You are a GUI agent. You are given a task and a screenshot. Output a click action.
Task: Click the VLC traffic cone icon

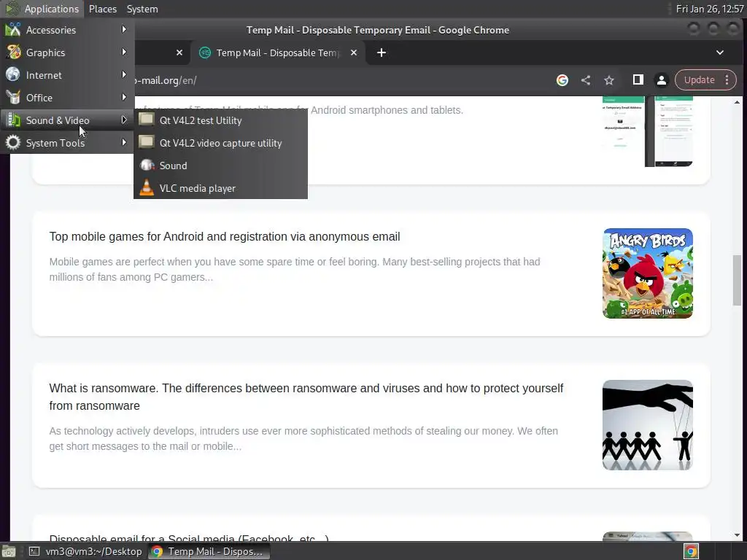[147, 187]
